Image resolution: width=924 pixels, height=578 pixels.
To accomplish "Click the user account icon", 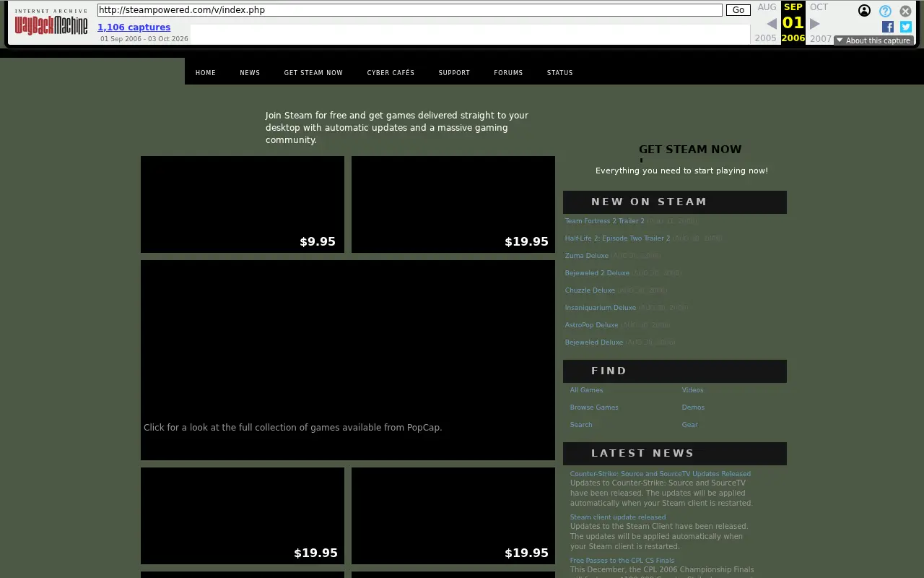I will [864, 11].
